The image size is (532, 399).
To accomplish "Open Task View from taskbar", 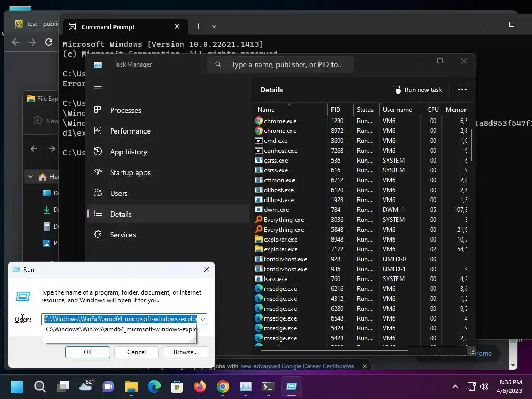I will tap(63, 387).
